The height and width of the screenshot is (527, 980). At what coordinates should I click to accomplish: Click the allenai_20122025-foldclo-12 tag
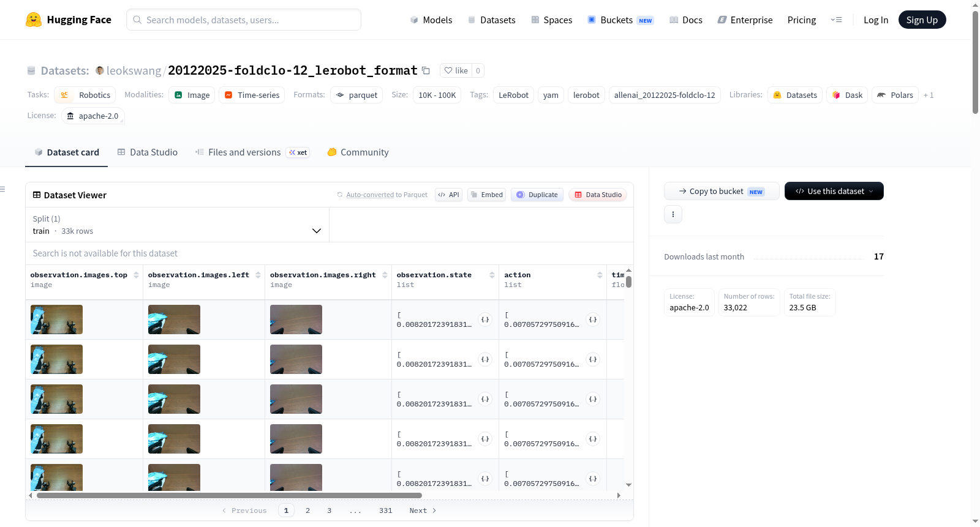(x=665, y=95)
